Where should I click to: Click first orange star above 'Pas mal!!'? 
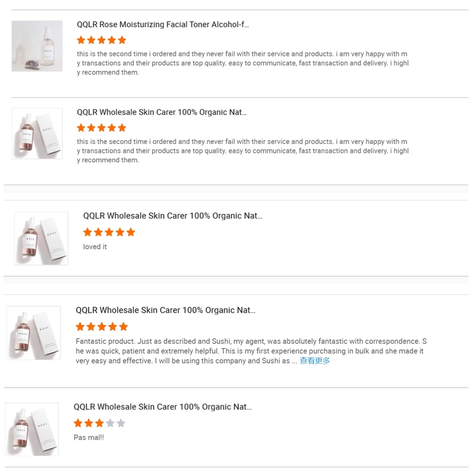tap(78, 423)
